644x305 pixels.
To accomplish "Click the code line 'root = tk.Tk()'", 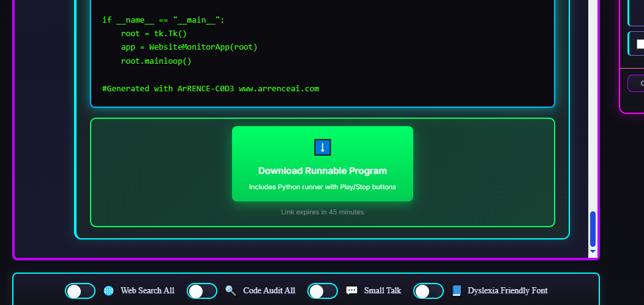I will click(154, 33).
